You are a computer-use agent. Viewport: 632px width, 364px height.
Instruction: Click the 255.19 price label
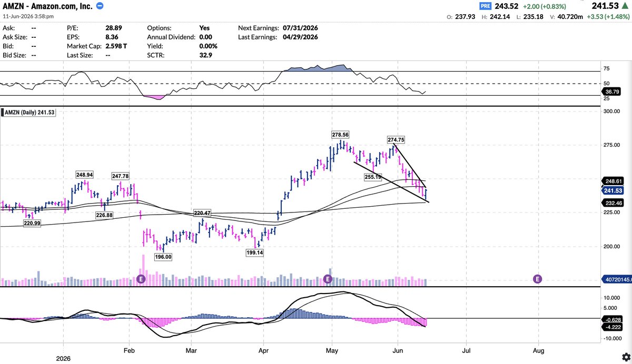pyautogui.click(x=373, y=177)
